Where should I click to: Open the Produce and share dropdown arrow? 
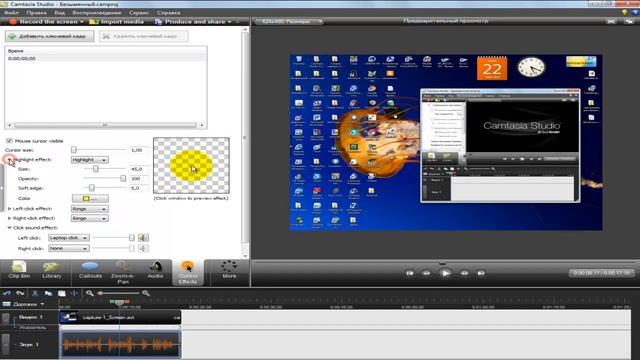229,22
